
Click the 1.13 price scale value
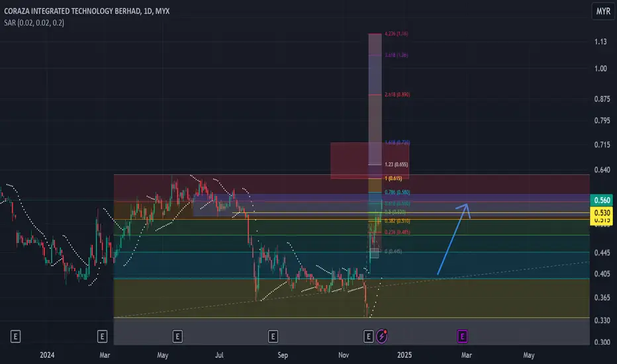(600, 42)
